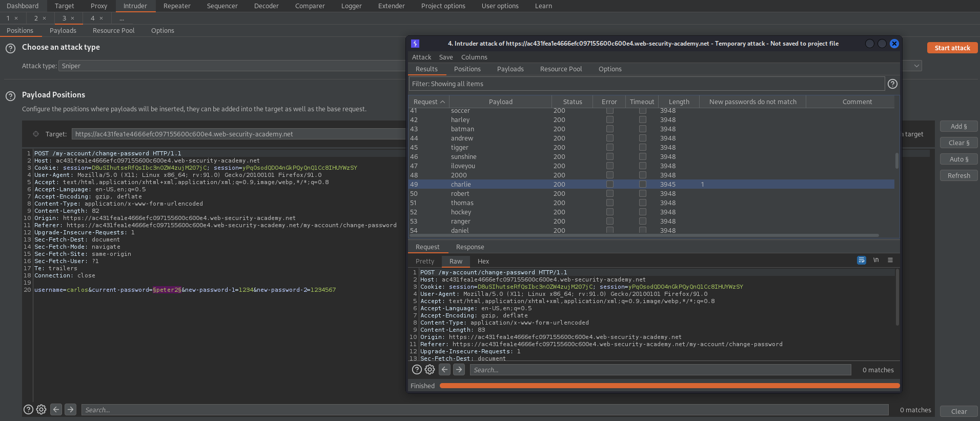Click the Finished attack progress bar

point(669,386)
